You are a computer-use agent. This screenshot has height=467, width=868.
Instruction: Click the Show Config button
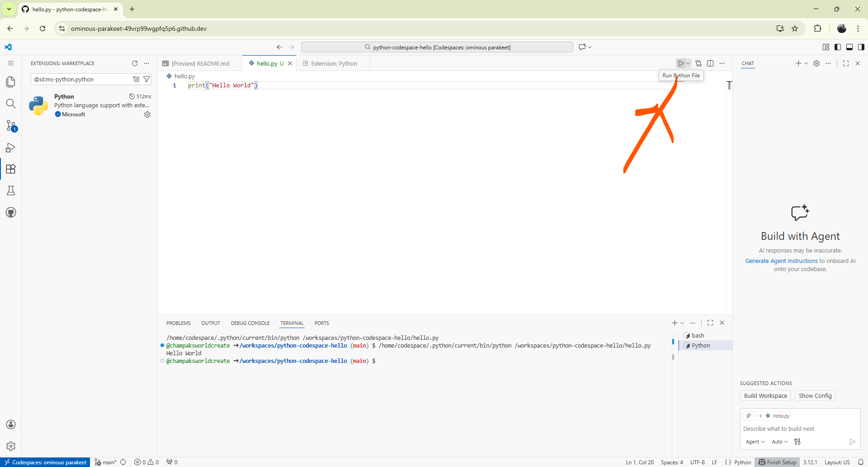815,396
